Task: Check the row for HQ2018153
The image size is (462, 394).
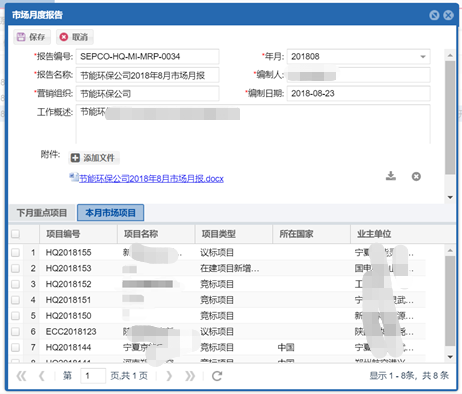Action: 15,268
